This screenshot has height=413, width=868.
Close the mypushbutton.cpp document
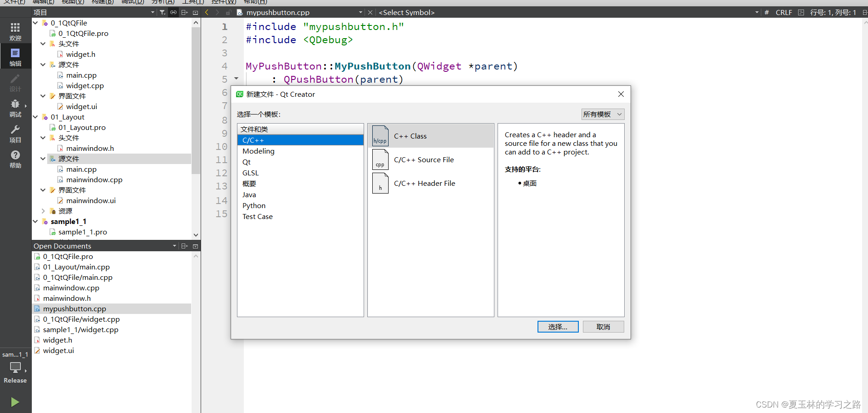point(370,12)
